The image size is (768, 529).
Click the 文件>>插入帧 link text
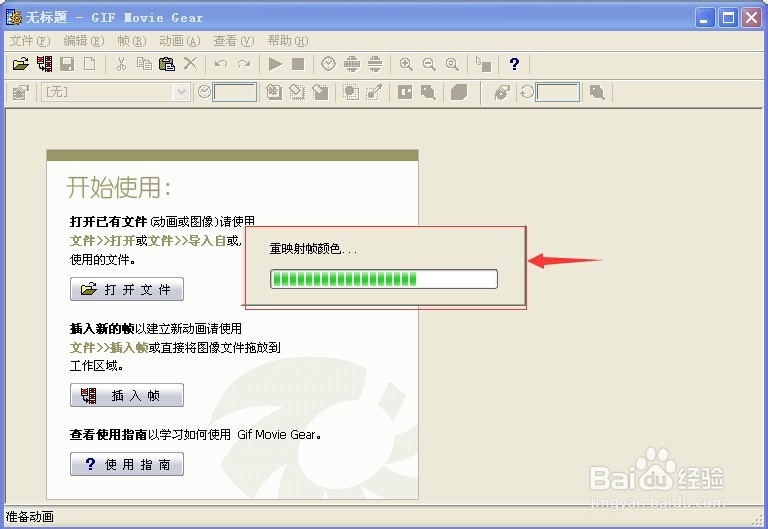109,348
